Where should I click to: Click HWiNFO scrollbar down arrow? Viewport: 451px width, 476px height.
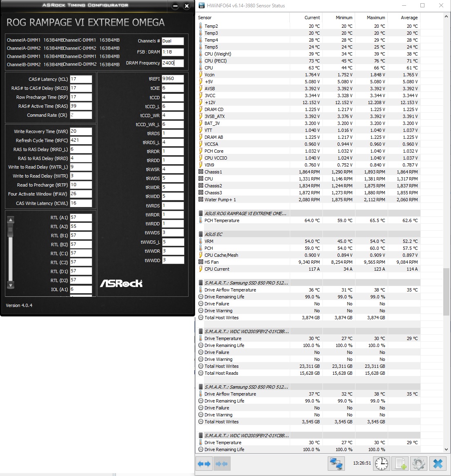point(446,449)
